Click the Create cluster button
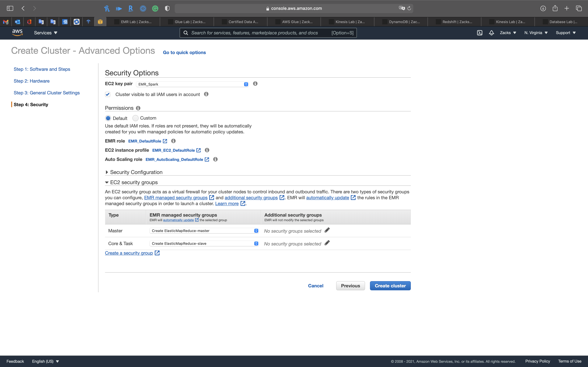Screen dimensions: 588x367 pyautogui.click(x=390, y=286)
